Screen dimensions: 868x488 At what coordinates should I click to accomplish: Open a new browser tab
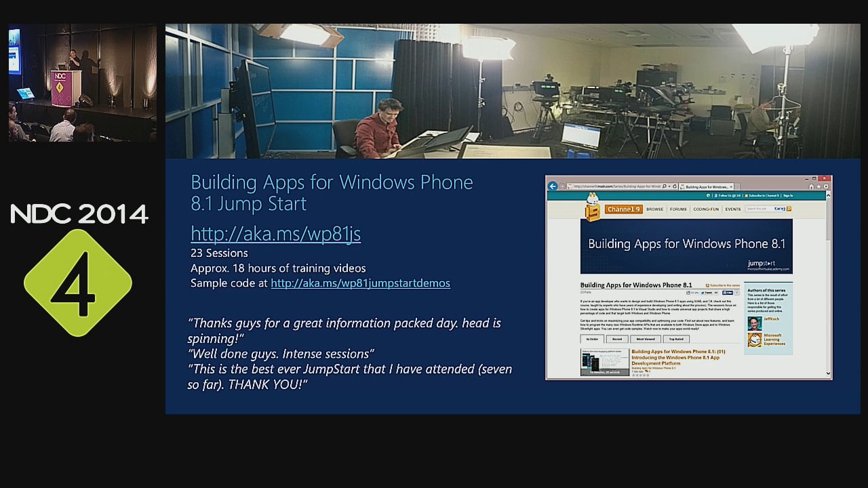pos(738,187)
